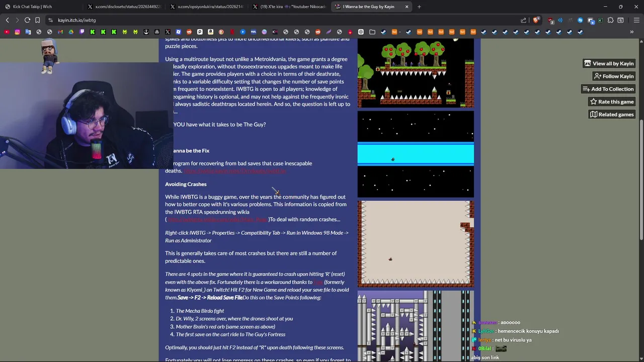Open the red link under I Wanna be the Fix
This screenshot has height=362, width=644.
pos(235,171)
